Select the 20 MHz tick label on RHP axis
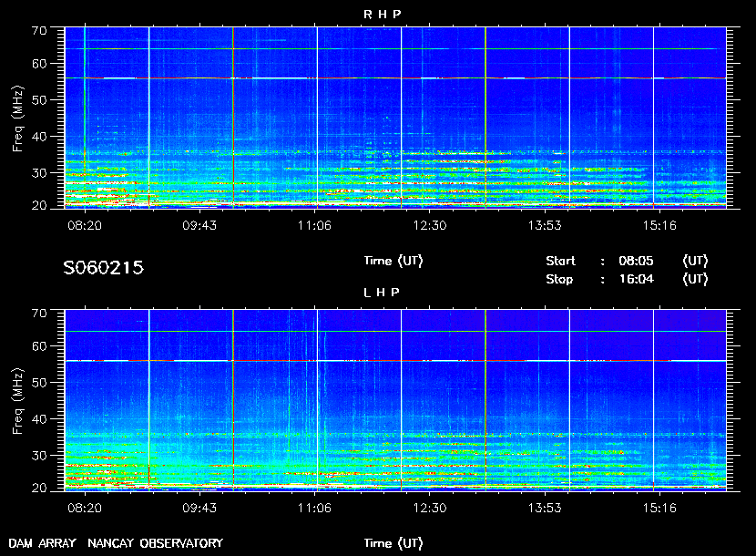Screen dimensions: 756x556 (x=39, y=205)
